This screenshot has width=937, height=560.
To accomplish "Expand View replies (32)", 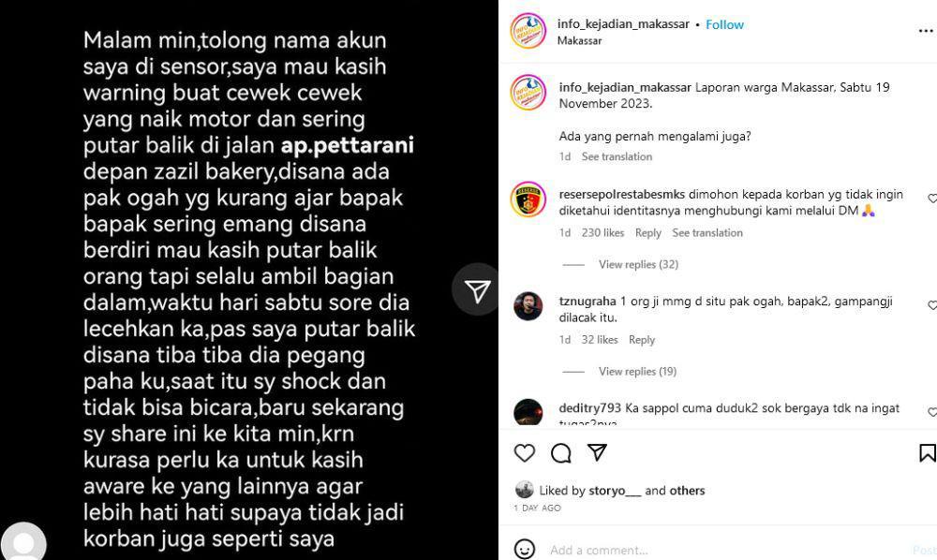I will click(x=638, y=264).
